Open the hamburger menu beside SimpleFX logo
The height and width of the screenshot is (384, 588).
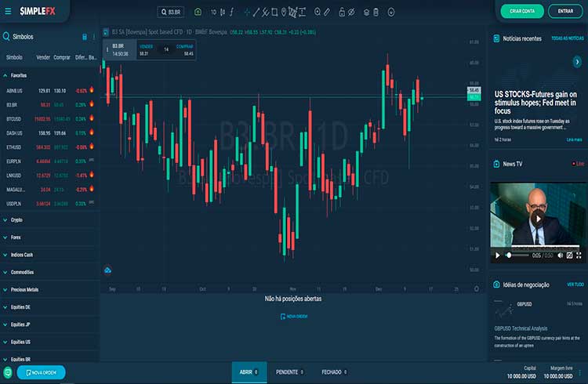click(8, 12)
